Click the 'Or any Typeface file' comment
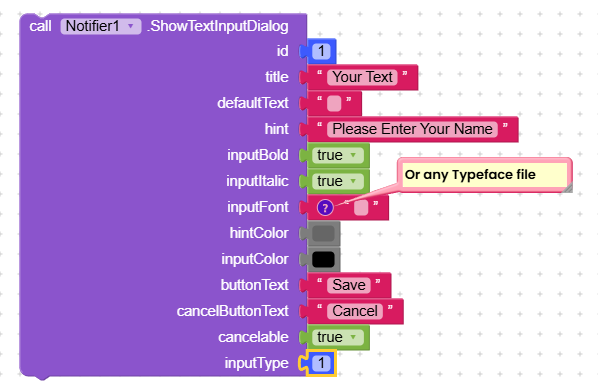This screenshot has height=389, width=598. coord(470,175)
